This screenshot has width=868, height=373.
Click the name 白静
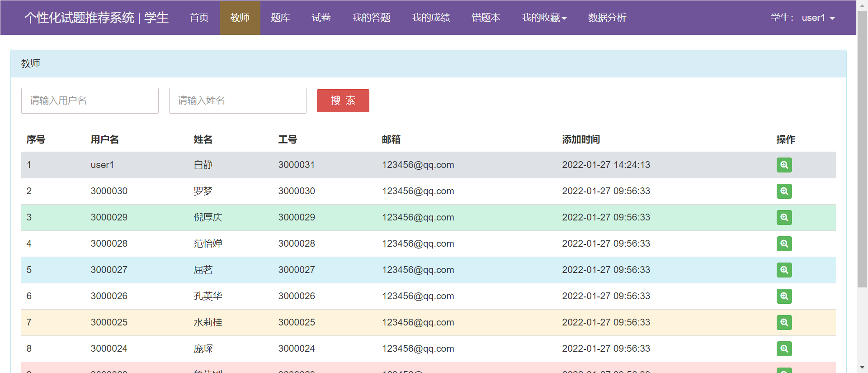coord(203,165)
